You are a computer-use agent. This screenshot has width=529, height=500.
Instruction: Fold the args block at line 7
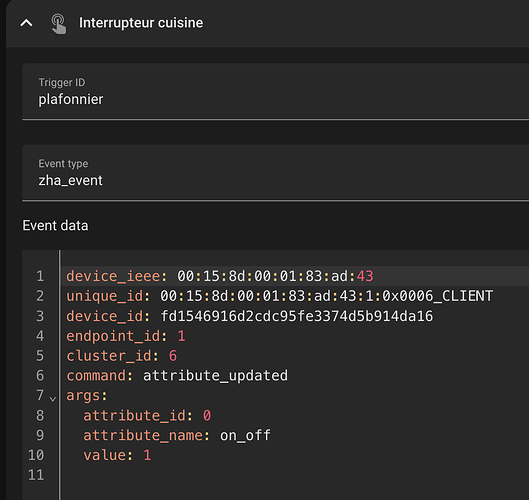click(x=53, y=399)
